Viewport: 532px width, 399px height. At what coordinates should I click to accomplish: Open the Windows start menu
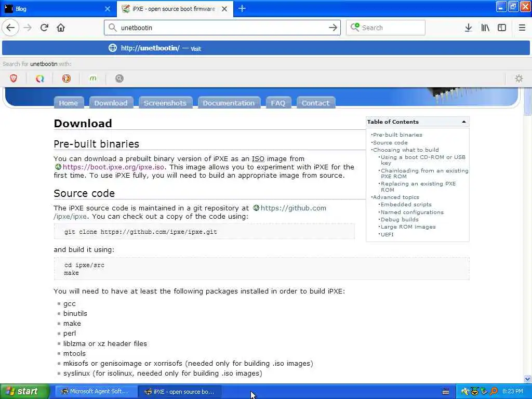click(25, 392)
